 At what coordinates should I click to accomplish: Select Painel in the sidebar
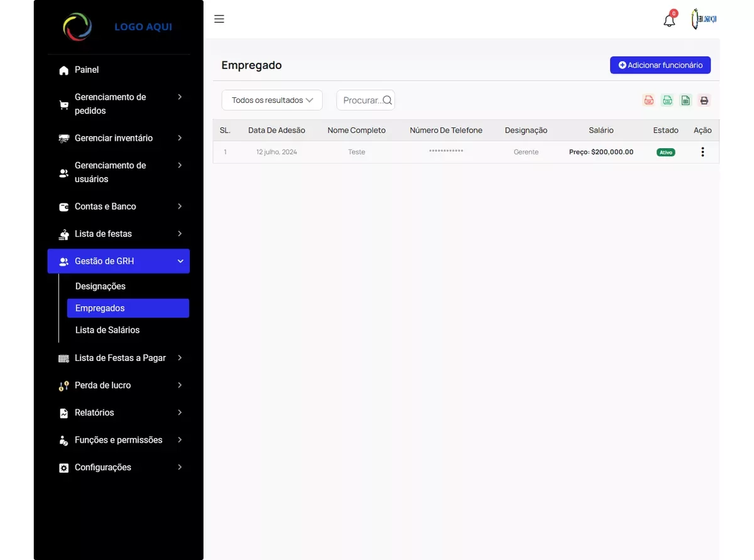click(x=87, y=70)
